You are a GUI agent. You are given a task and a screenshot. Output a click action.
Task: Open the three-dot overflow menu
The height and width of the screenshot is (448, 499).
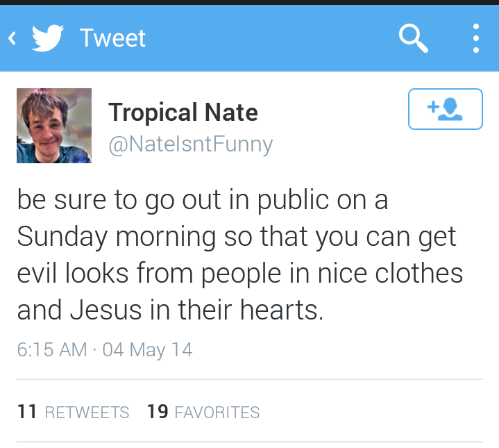[475, 38]
